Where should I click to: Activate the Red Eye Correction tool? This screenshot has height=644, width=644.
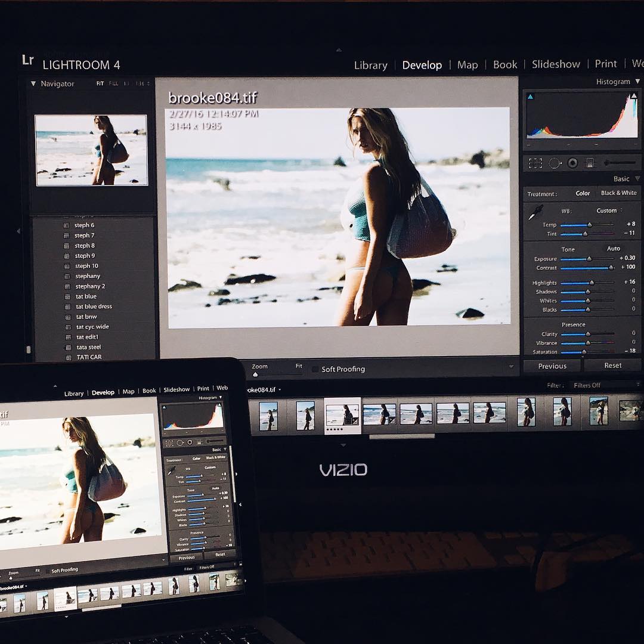(572, 163)
